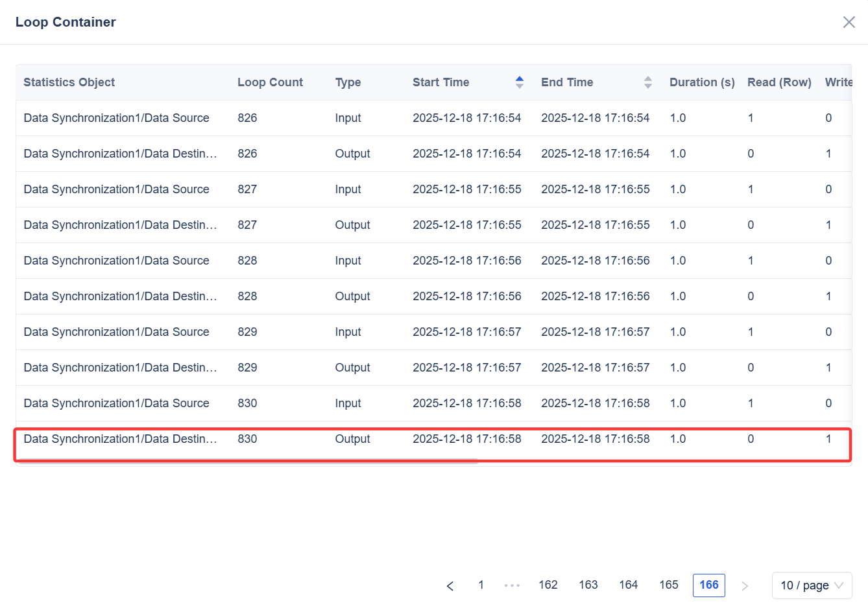Image resolution: width=868 pixels, height=614 pixels.
Task: Select Data Destin… row with loop count 827
Action: point(433,225)
